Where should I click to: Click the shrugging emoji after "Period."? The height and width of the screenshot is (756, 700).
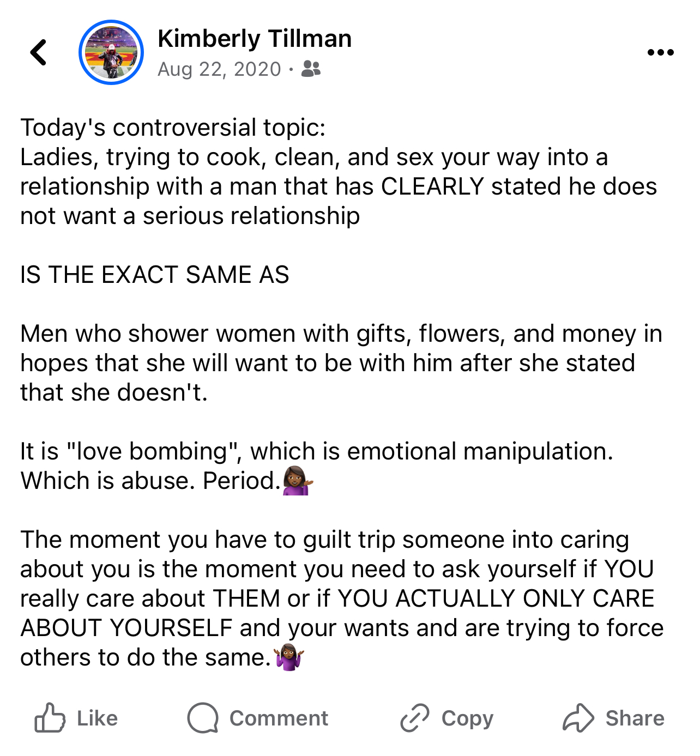[298, 480]
